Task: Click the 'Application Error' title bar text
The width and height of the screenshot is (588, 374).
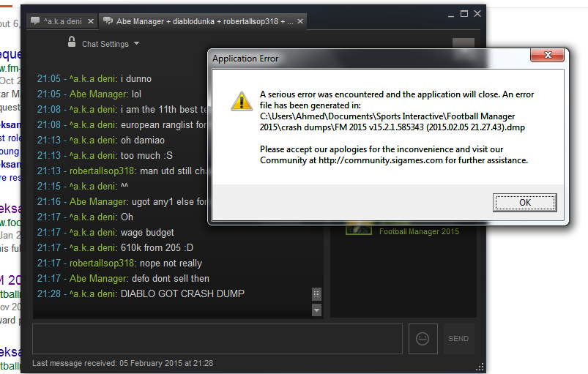Action: coord(245,59)
